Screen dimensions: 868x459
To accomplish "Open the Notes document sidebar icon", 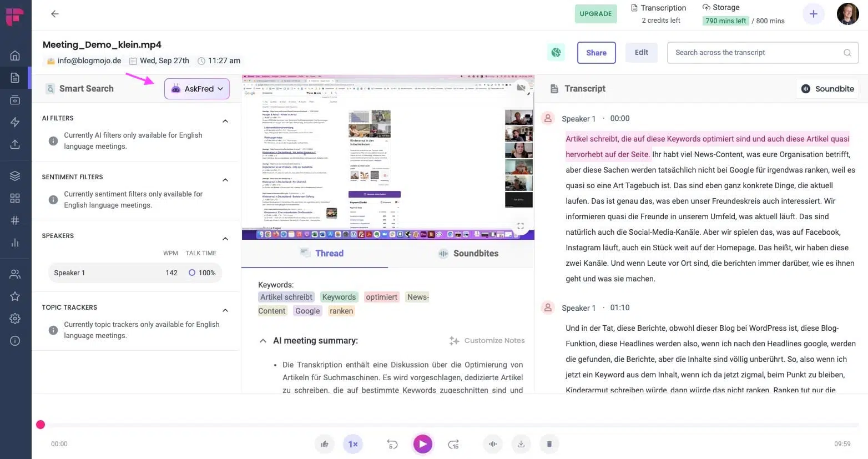I will pos(15,78).
